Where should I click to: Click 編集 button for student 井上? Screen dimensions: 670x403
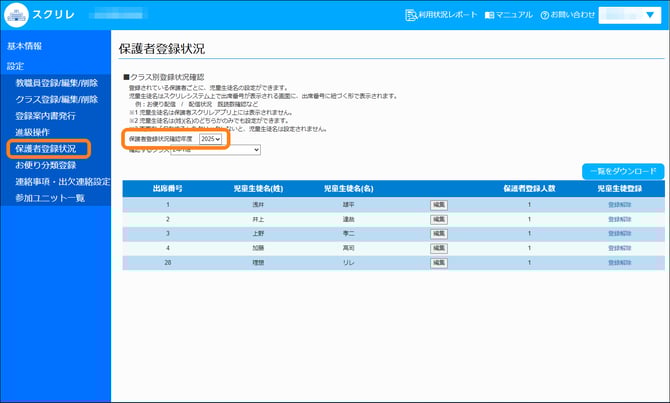(439, 220)
